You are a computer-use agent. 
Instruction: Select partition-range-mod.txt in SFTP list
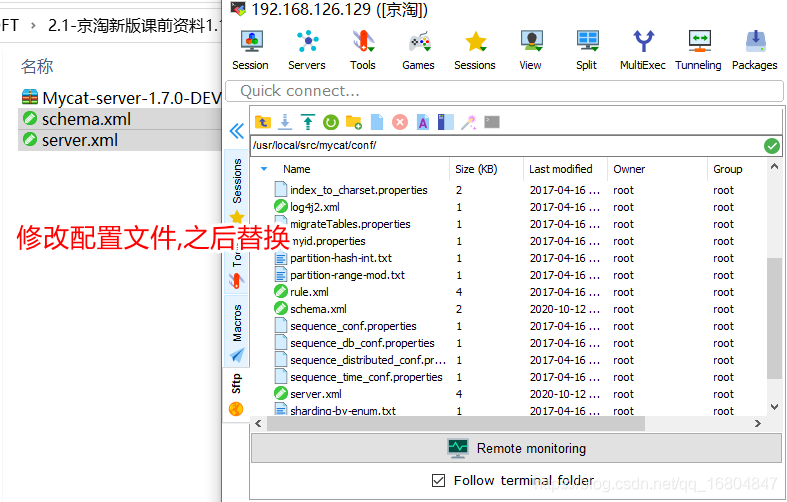tap(347, 276)
